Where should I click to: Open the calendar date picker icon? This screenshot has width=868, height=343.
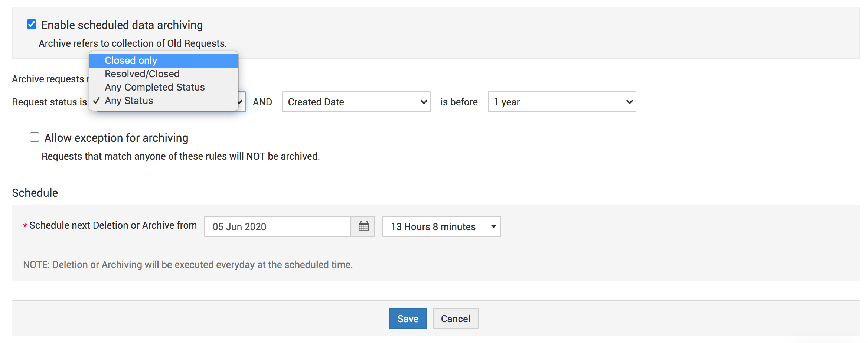[x=363, y=226]
